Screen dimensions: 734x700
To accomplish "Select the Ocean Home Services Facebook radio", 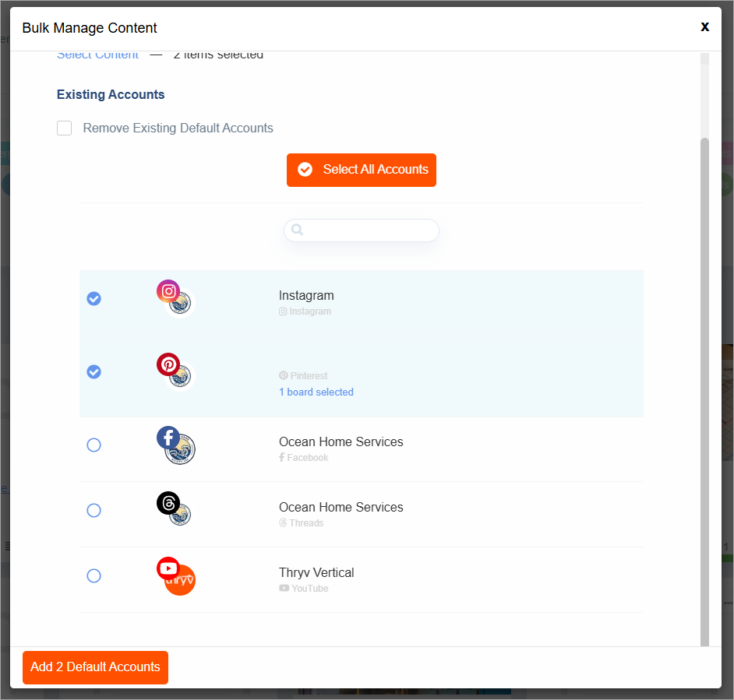I will (x=94, y=445).
